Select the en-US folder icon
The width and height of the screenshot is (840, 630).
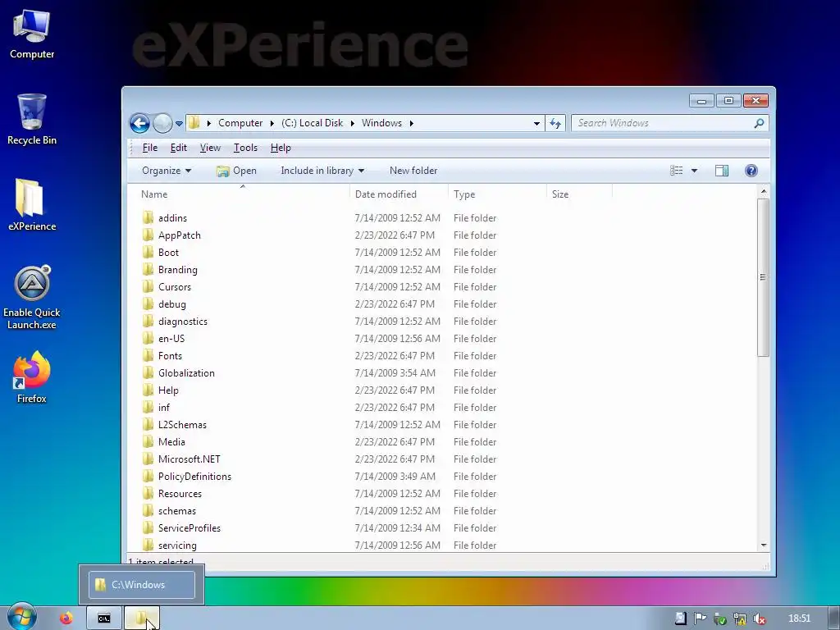[148, 338]
